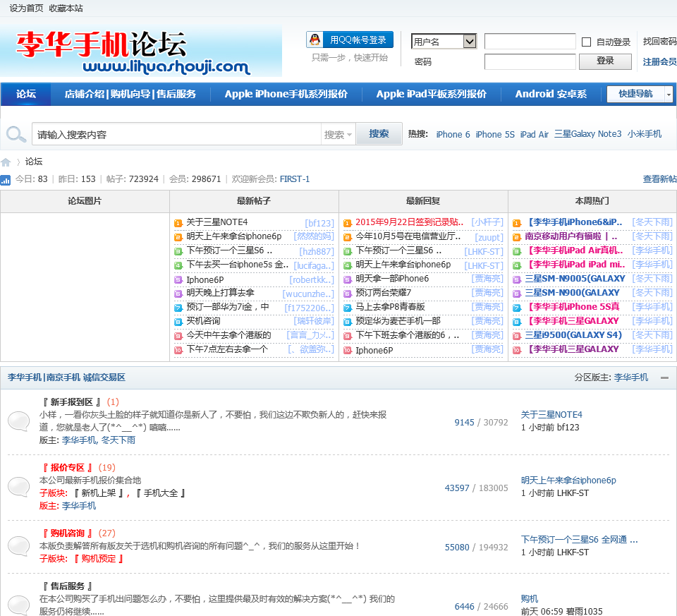
Task: Click rank 2 badge beside 南京移动用户有福啦
Action: click(x=517, y=237)
